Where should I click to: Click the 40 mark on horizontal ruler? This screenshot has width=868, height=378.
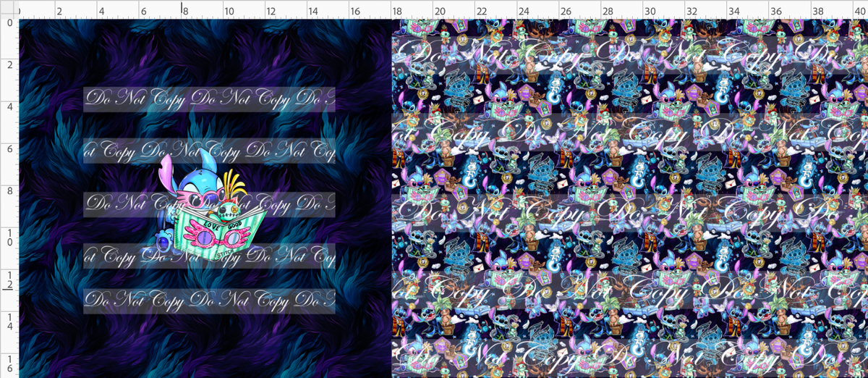click(860, 12)
